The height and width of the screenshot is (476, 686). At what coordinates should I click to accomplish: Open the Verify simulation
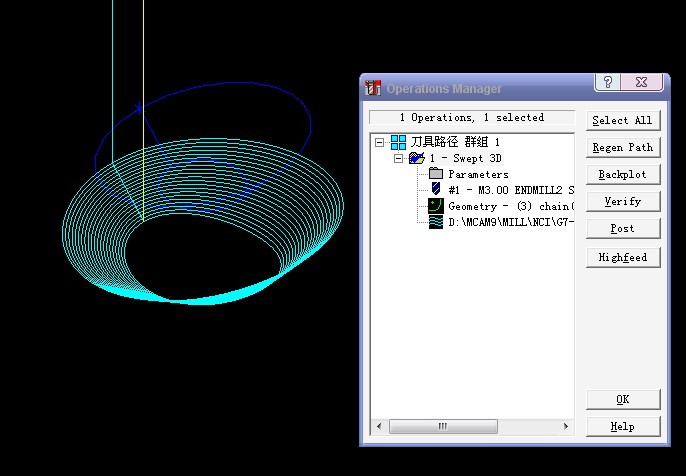tap(623, 202)
